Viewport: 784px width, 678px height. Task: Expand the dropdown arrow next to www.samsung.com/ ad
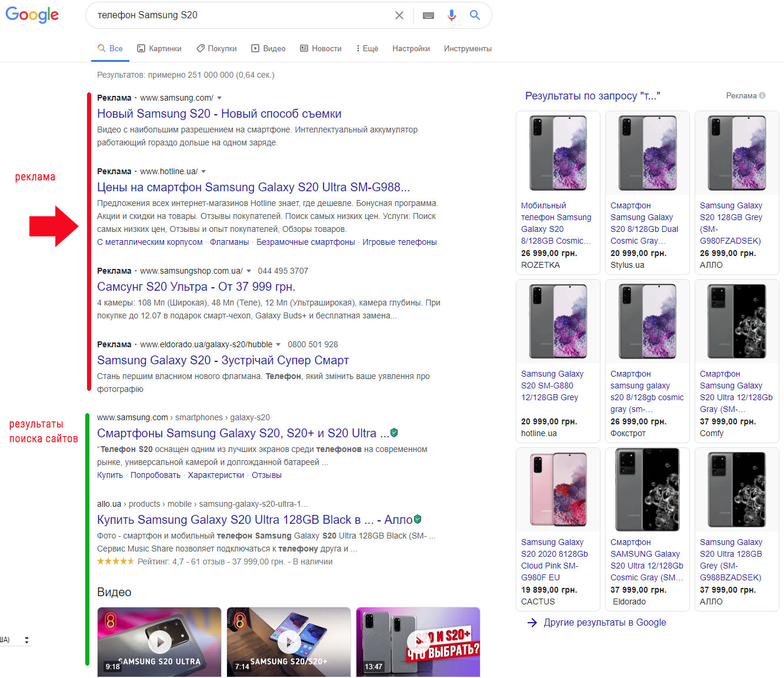tap(219, 98)
